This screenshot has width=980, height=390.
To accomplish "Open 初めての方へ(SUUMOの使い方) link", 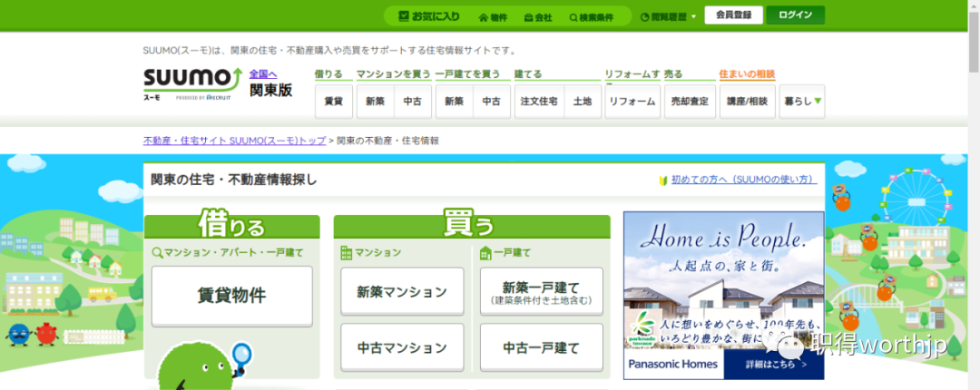I will pos(744,180).
